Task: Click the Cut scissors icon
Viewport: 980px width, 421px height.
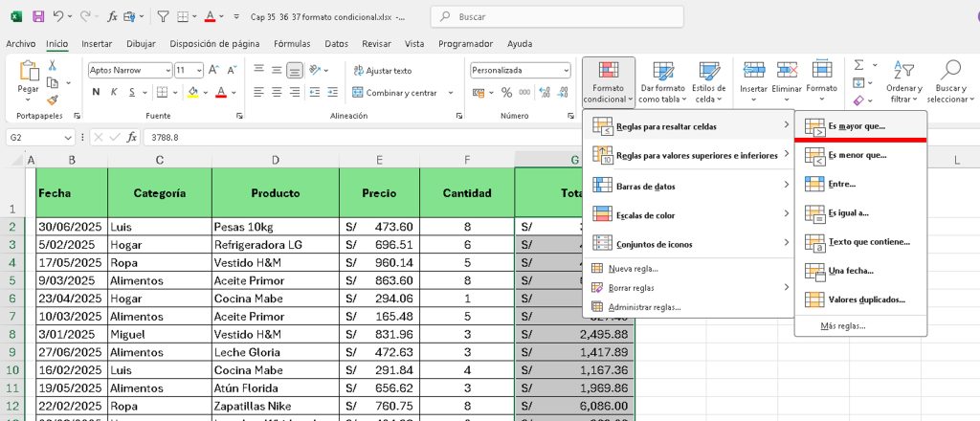Action: tap(53, 65)
